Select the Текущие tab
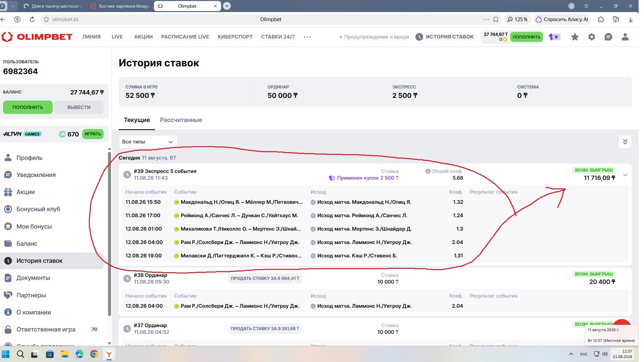Viewport: 644px width, 362px height. 137,120
